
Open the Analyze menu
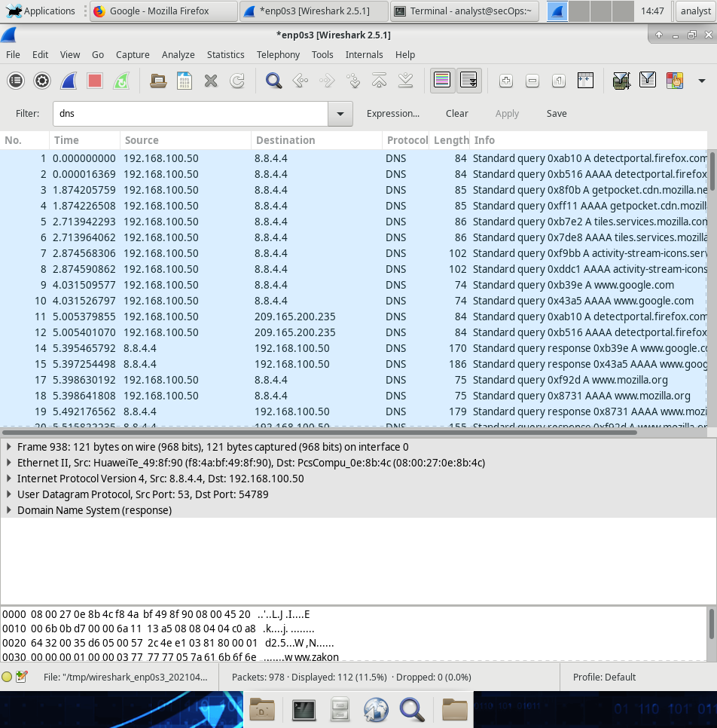click(178, 54)
